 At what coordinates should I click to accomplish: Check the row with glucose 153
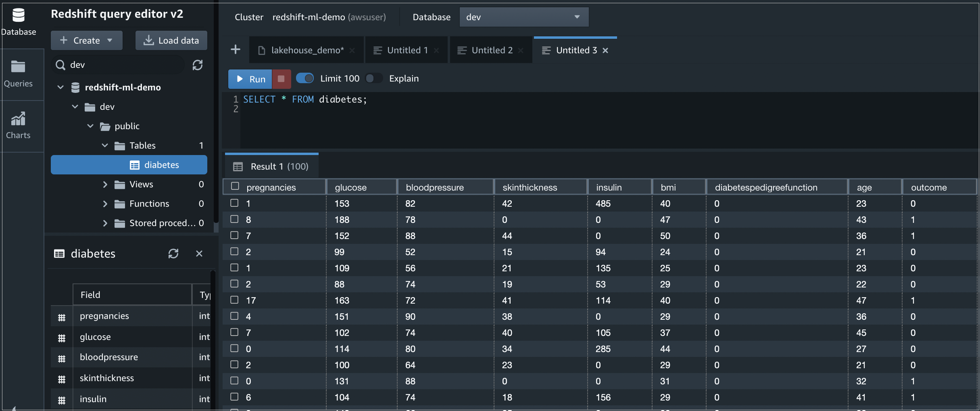[234, 203]
